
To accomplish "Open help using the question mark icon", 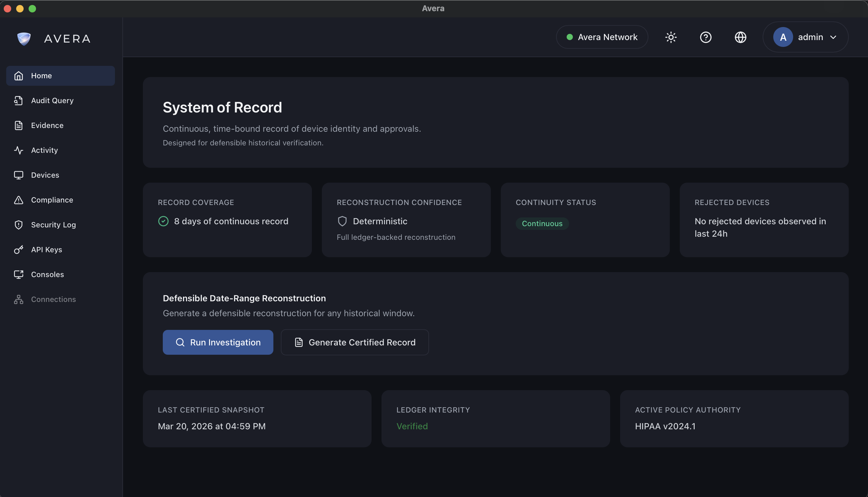I will coord(706,37).
